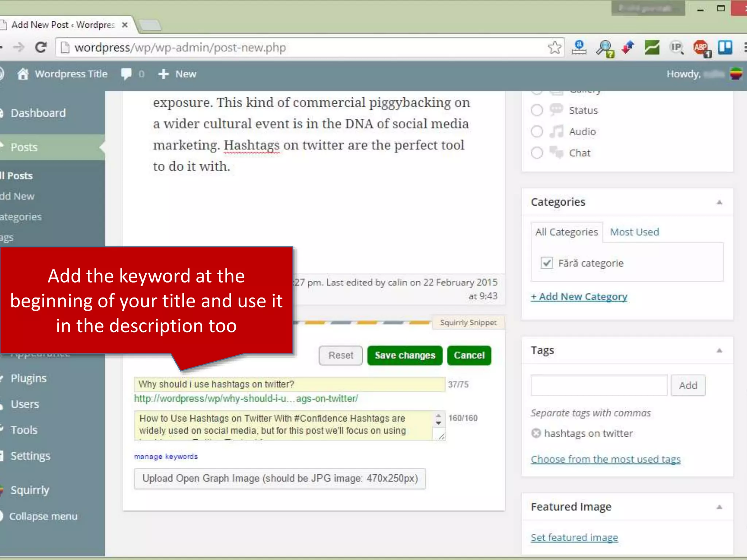
Task: Click the blue bookmark panel extension icon
Action: (x=725, y=47)
